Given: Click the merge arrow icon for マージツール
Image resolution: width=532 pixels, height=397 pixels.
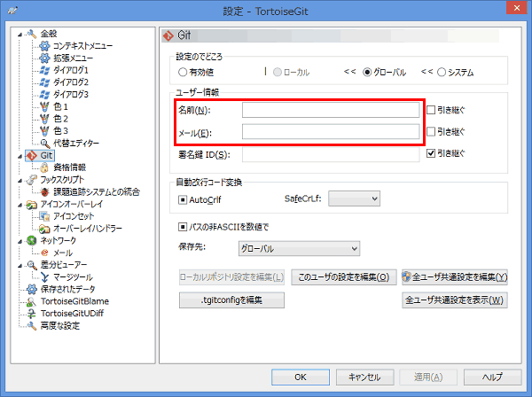Looking at the screenshot, I should pyautogui.click(x=44, y=277).
